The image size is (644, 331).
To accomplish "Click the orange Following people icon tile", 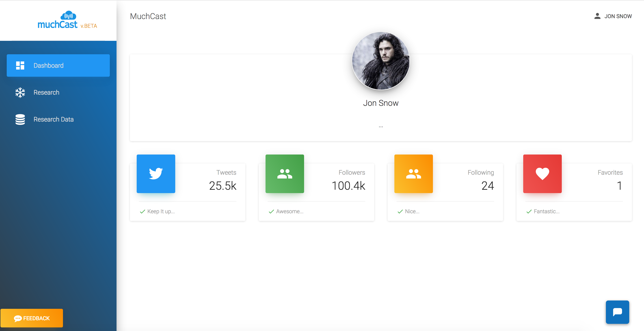I will [x=413, y=174].
